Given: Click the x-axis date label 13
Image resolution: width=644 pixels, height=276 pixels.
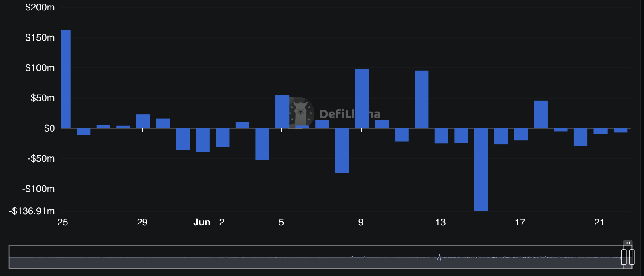Looking at the screenshot, I should click(440, 222).
